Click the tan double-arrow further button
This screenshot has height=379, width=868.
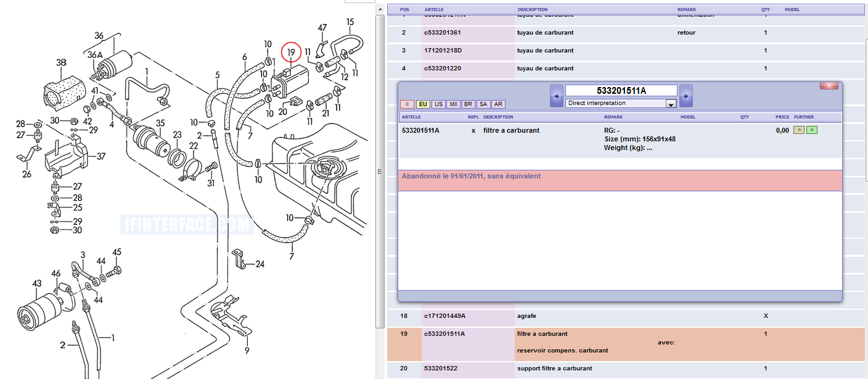[798, 130]
